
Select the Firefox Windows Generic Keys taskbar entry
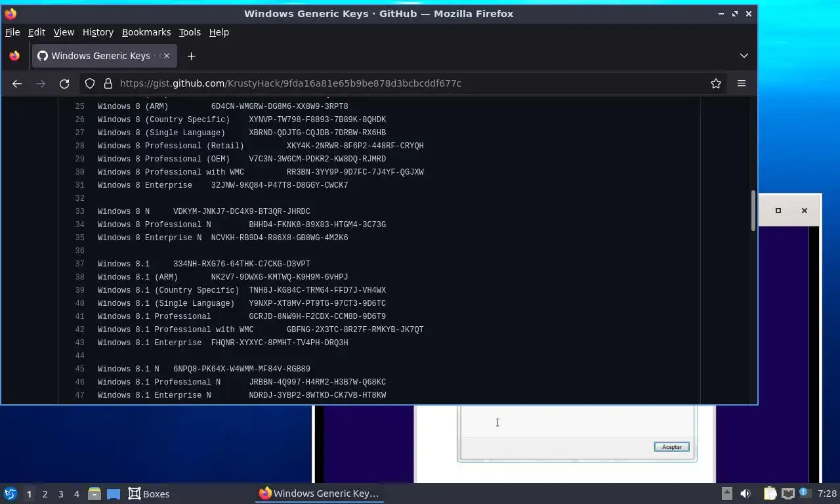[319, 493]
